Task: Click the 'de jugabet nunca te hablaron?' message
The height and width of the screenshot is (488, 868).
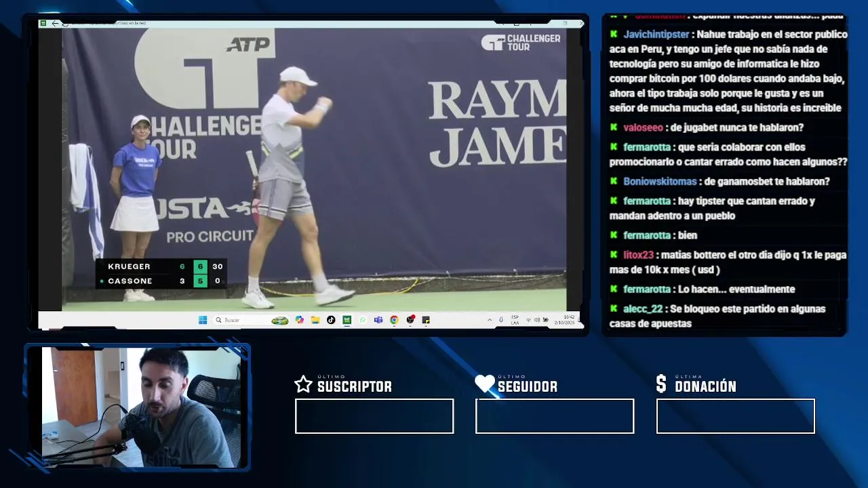Action: click(737, 127)
